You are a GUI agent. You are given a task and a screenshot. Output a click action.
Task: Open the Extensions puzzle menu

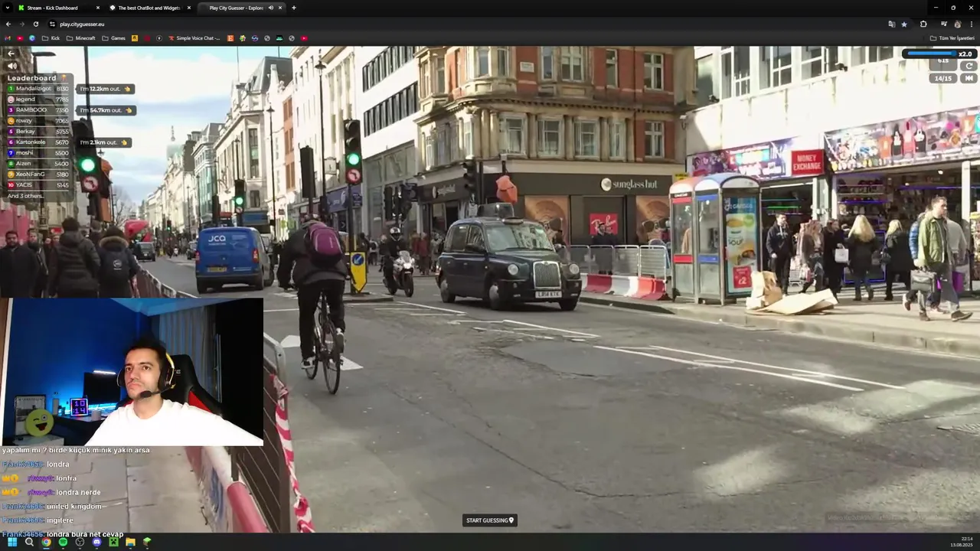(923, 24)
